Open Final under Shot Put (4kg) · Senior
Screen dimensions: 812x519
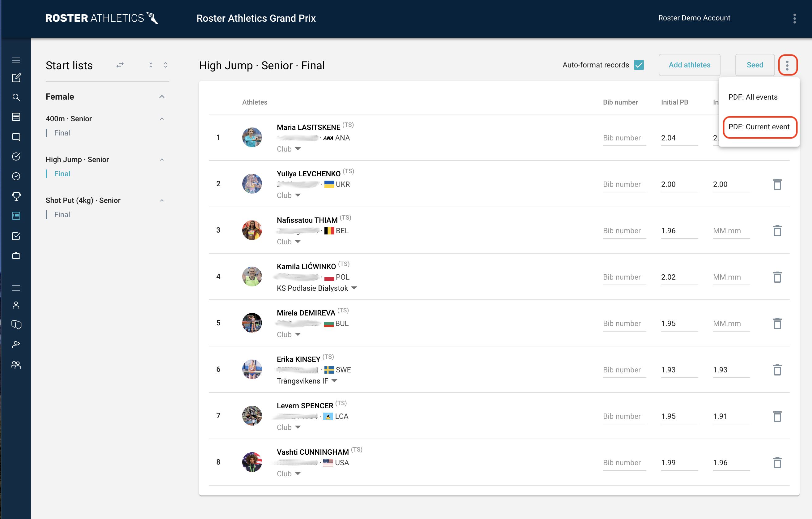click(x=62, y=215)
